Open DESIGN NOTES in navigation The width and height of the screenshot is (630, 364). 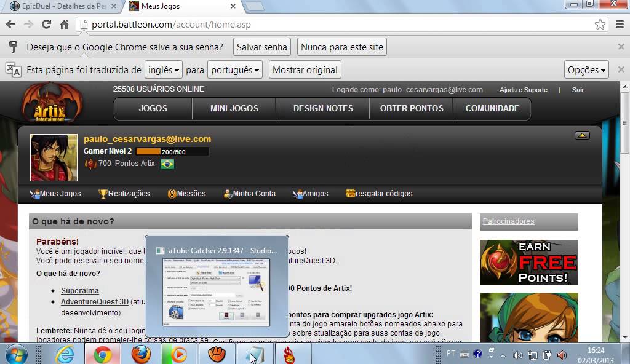323,108
